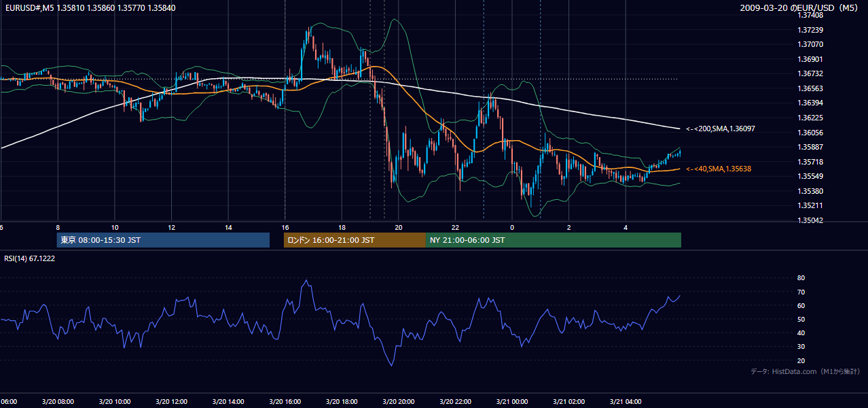This screenshot has height=408, width=868.
Task: Click RSI axis level 70
Action: (801, 292)
